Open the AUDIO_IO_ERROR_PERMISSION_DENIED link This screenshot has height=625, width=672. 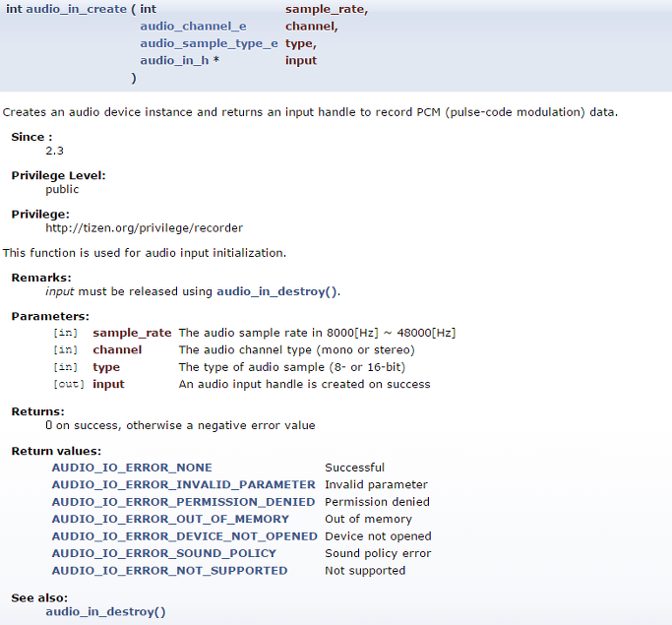tap(183, 502)
